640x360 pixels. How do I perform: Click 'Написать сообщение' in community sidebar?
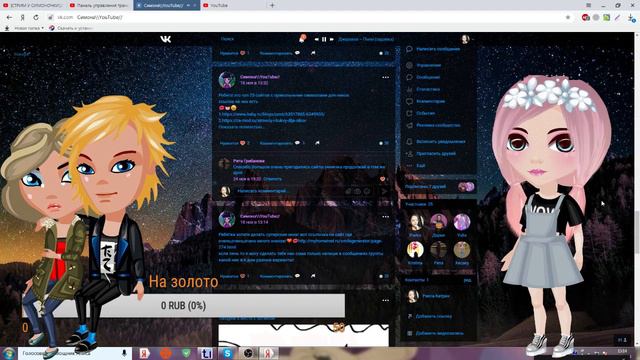[438, 49]
